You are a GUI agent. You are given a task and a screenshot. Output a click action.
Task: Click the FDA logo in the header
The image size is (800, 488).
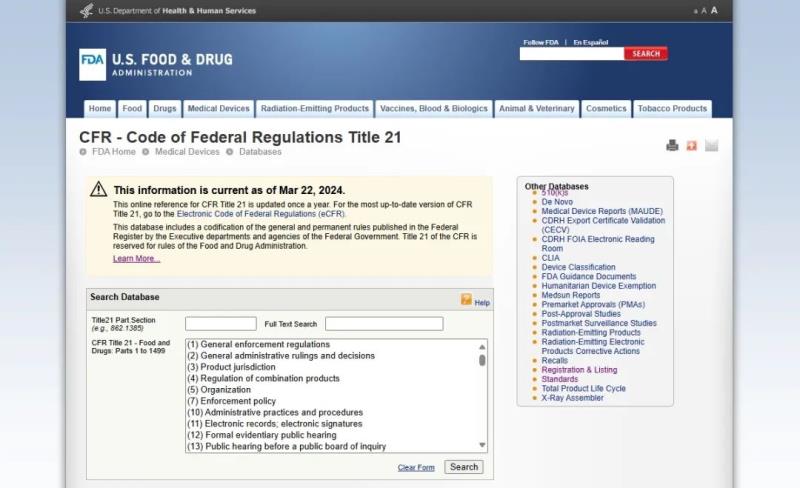click(92, 64)
